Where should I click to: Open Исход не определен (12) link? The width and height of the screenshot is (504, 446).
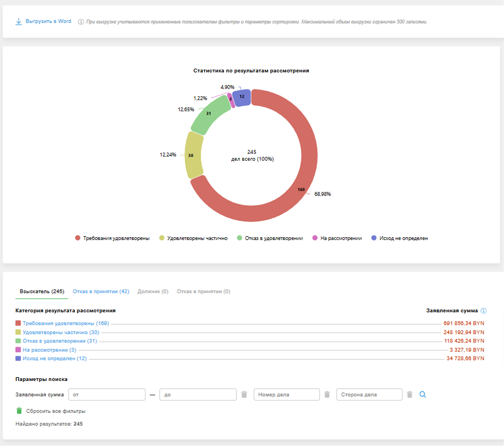(55, 358)
